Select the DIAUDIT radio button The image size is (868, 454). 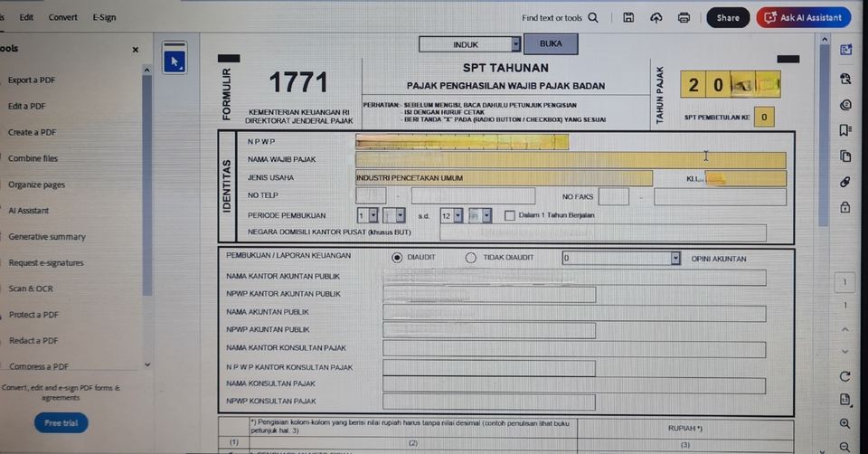[x=397, y=258]
